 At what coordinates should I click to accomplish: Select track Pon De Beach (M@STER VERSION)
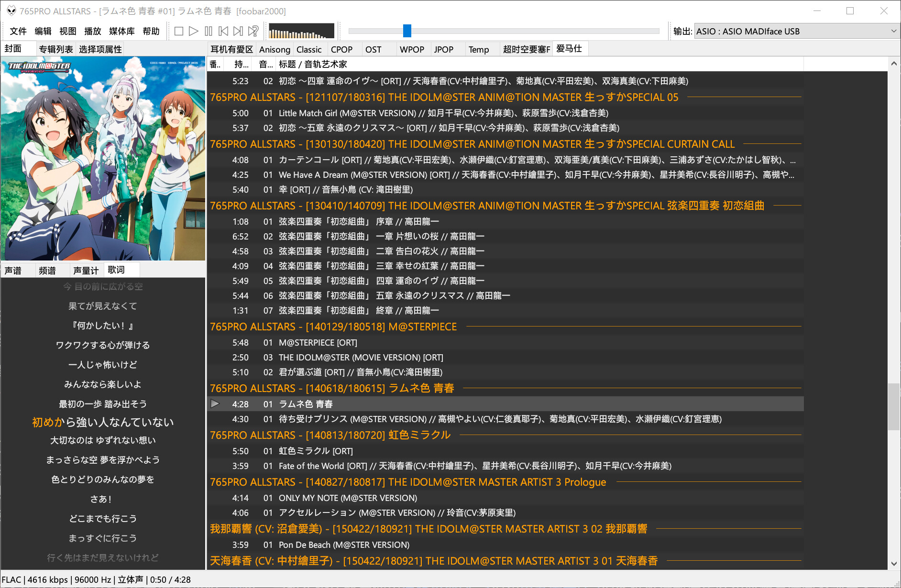tap(505, 544)
